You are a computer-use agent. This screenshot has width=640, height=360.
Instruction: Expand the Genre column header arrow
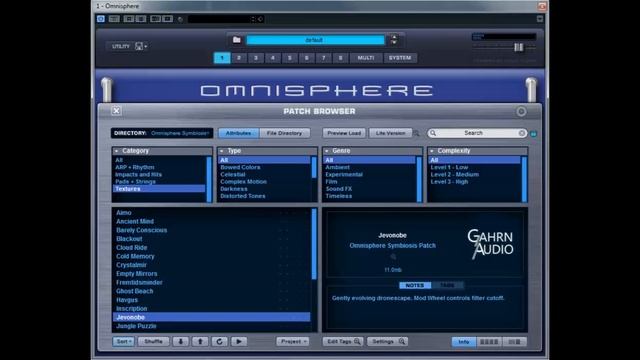[327, 151]
